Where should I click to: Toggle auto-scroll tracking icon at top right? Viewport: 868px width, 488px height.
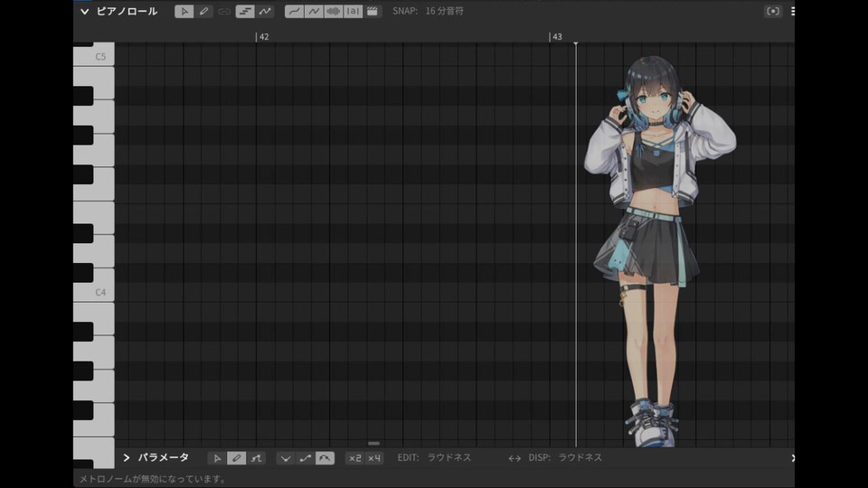click(773, 11)
